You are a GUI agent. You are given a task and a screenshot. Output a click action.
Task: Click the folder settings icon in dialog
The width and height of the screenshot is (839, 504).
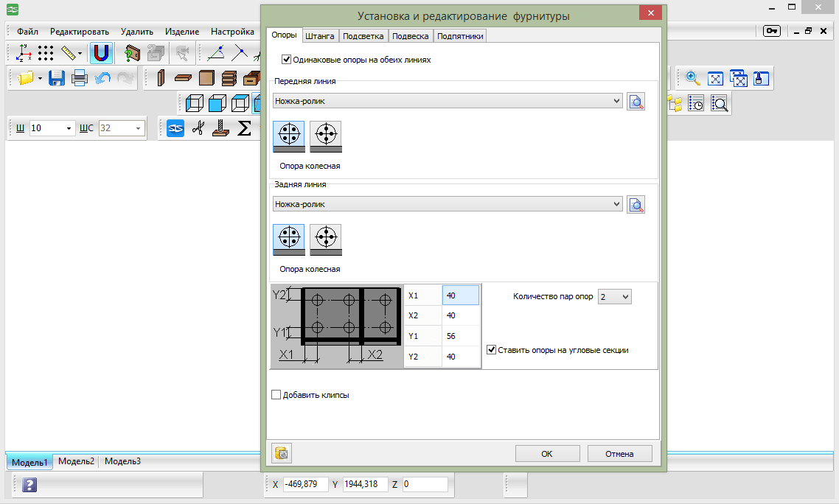click(282, 453)
